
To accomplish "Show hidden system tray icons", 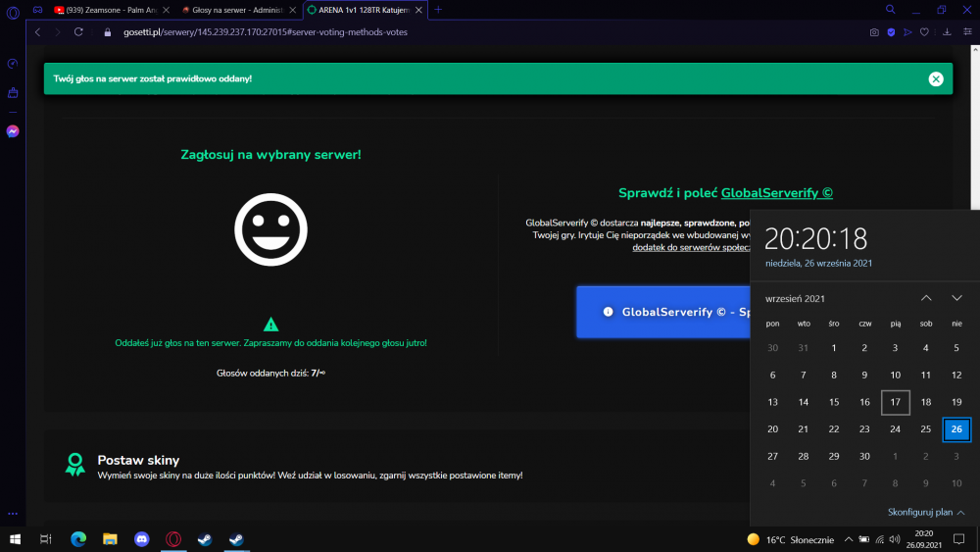I will click(x=848, y=539).
